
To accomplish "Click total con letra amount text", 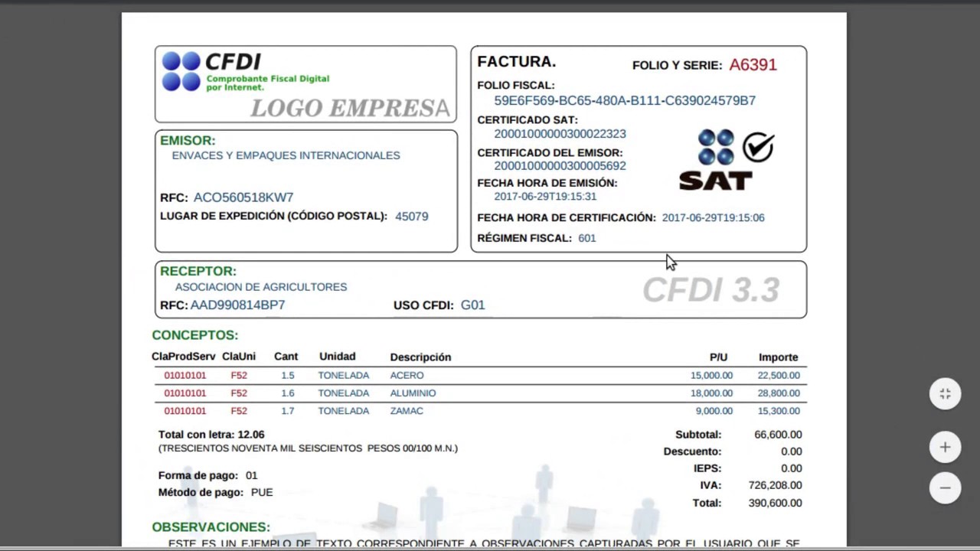I will click(308, 448).
